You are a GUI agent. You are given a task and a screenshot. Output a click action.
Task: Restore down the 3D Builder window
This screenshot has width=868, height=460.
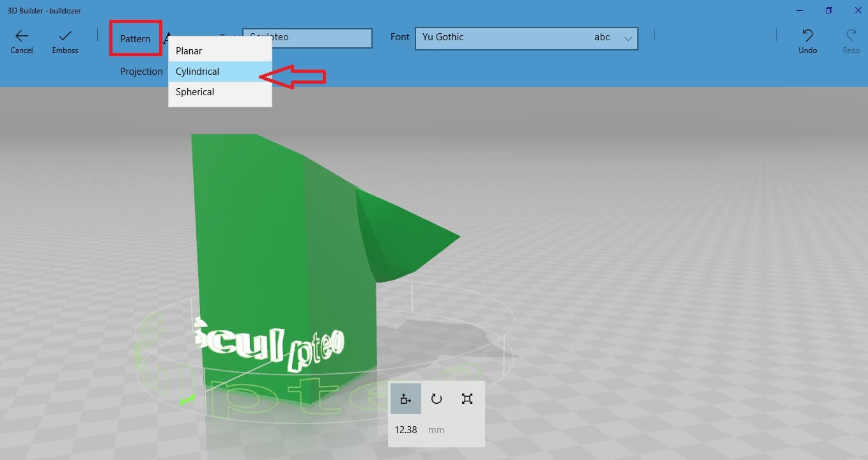tap(828, 10)
